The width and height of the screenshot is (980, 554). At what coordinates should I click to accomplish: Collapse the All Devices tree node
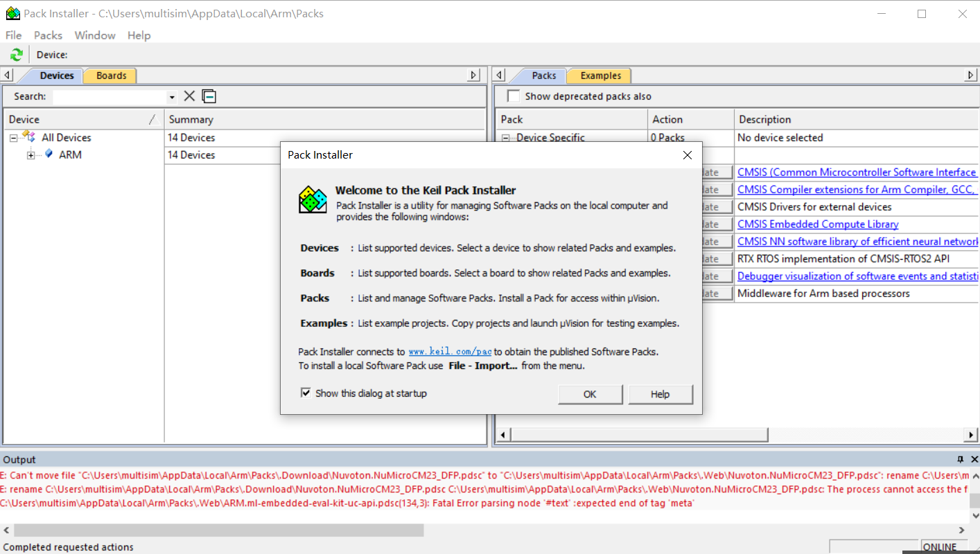(13, 138)
